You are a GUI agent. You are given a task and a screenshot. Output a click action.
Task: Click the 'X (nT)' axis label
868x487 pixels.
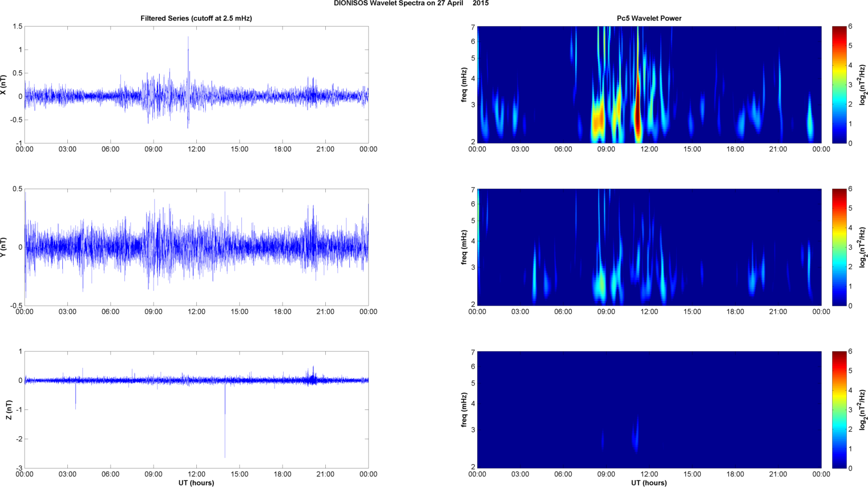3,84
